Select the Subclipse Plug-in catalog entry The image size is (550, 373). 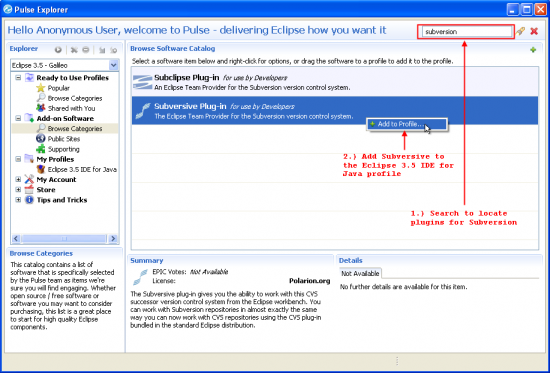pyautogui.click(x=335, y=82)
